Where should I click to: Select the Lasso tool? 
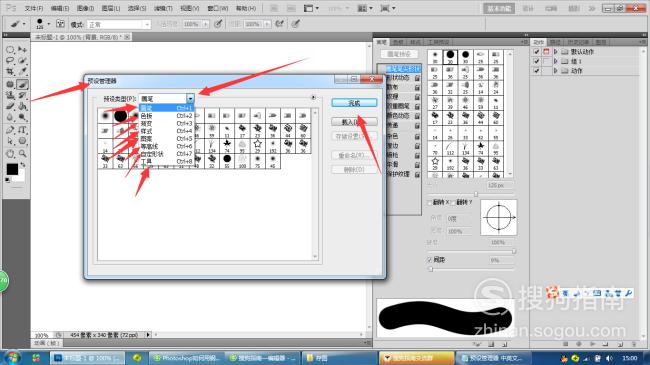[10, 61]
